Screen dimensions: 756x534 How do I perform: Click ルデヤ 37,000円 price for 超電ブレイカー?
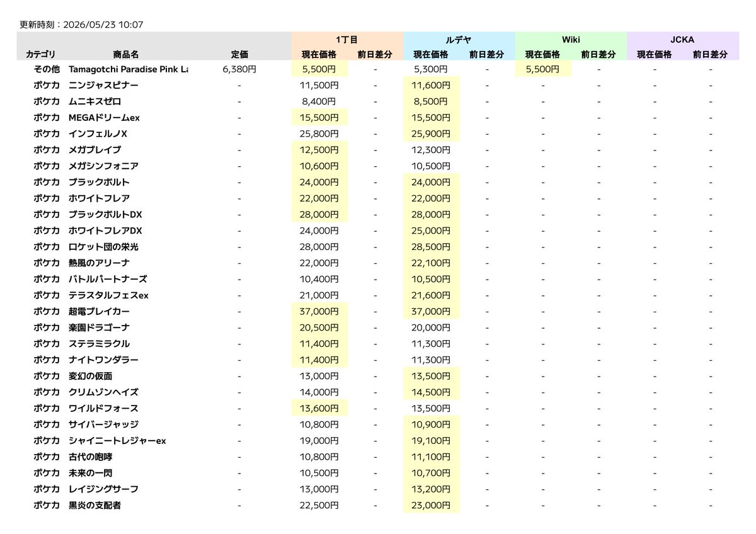click(x=432, y=312)
